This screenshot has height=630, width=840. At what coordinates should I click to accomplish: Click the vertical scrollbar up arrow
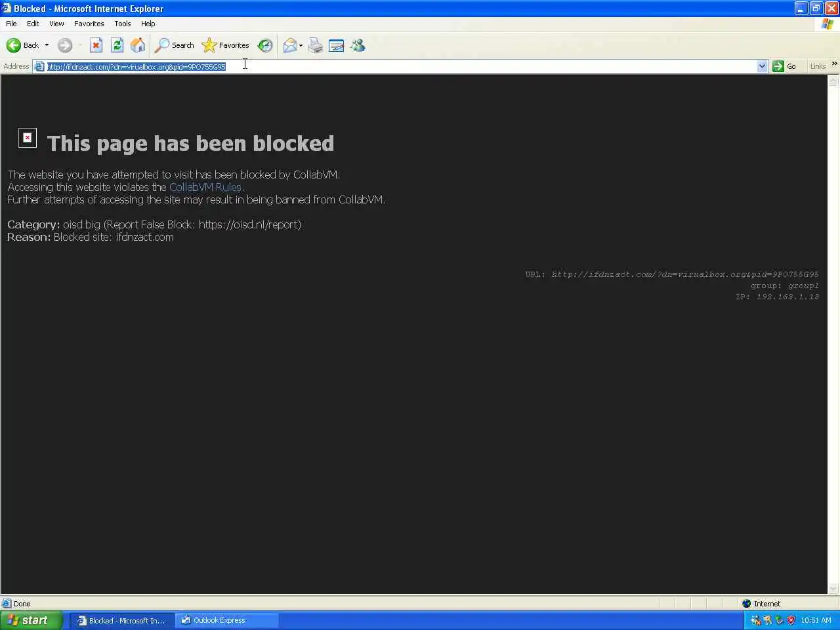833,81
